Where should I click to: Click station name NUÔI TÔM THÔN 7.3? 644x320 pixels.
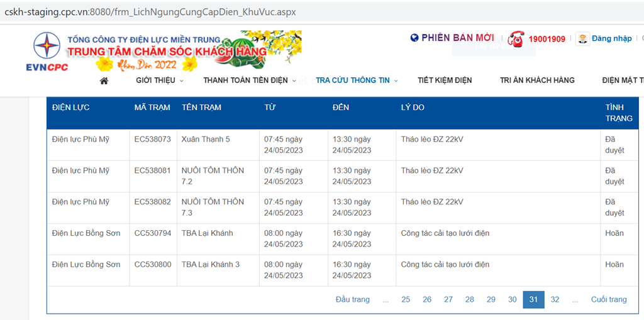point(213,207)
